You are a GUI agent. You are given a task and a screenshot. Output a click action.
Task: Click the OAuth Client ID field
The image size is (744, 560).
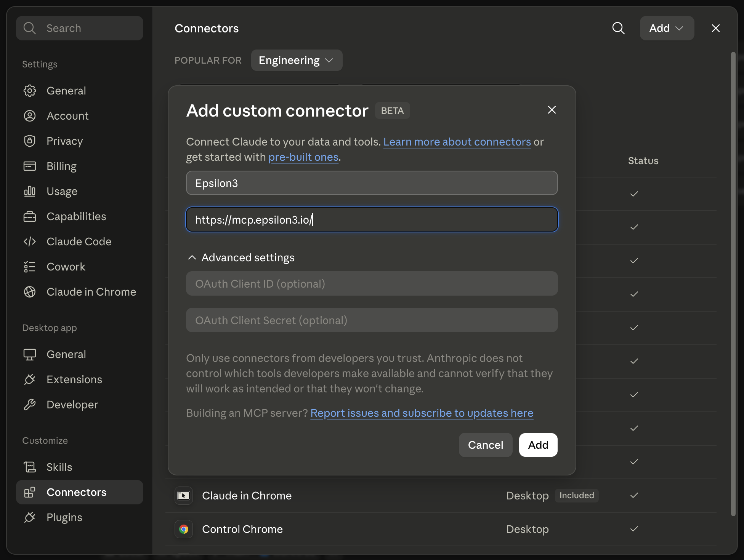[x=372, y=283]
